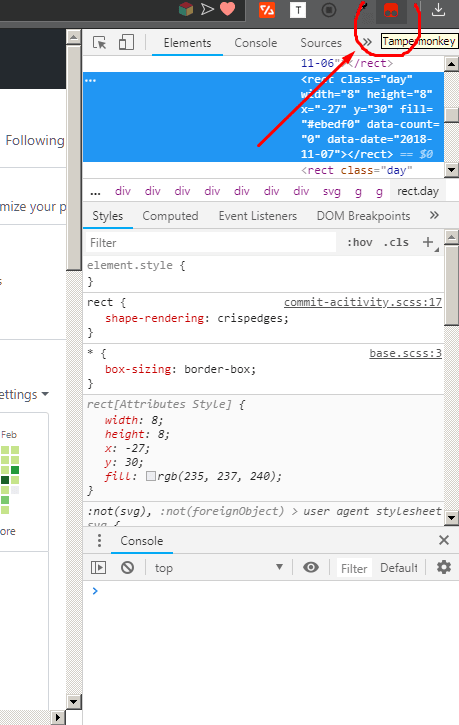Open the Event Listeners tab
This screenshot has width=459, height=725.
click(x=257, y=216)
